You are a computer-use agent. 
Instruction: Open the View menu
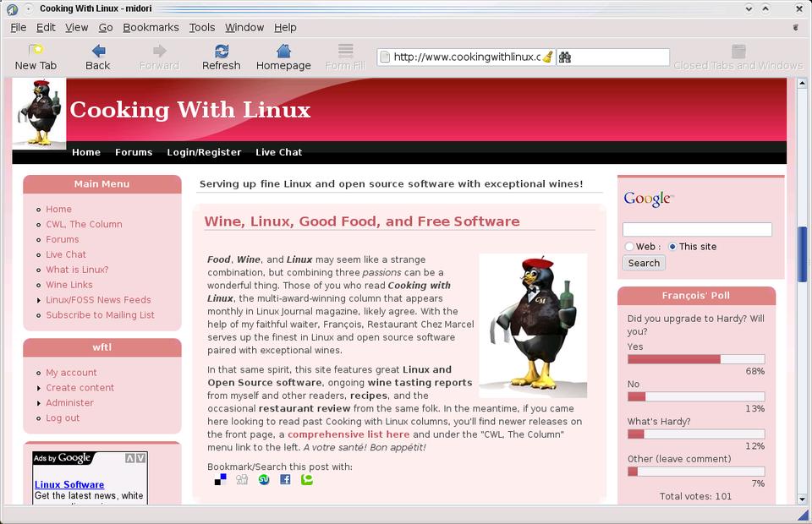tap(77, 27)
